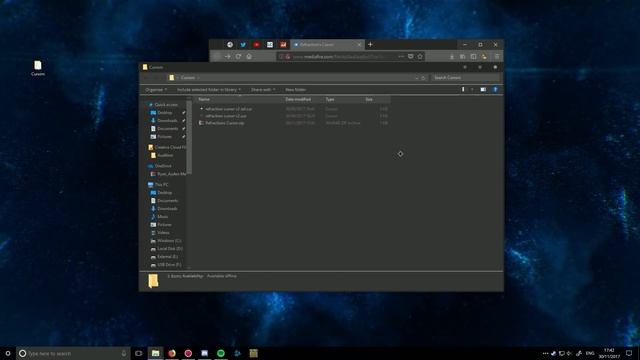Toggle the Explorer preview pane
Image resolution: width=640 pixels, height=360 pixels.
(x=483, y=89)
